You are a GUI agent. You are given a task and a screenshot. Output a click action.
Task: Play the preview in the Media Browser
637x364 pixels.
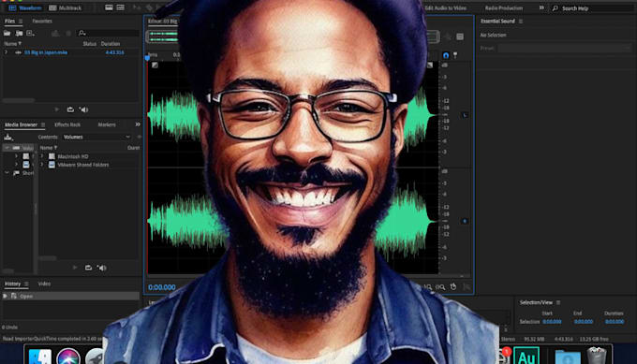75,268
